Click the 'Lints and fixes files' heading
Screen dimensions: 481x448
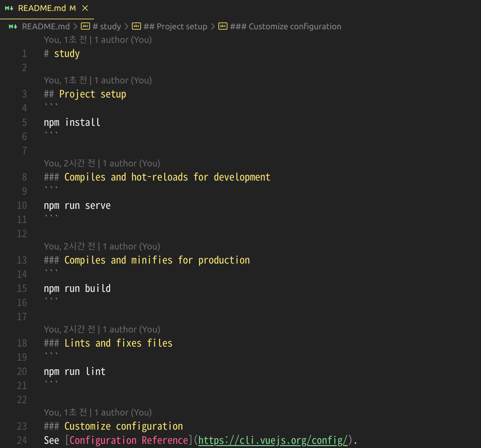[x=108, y=343]
